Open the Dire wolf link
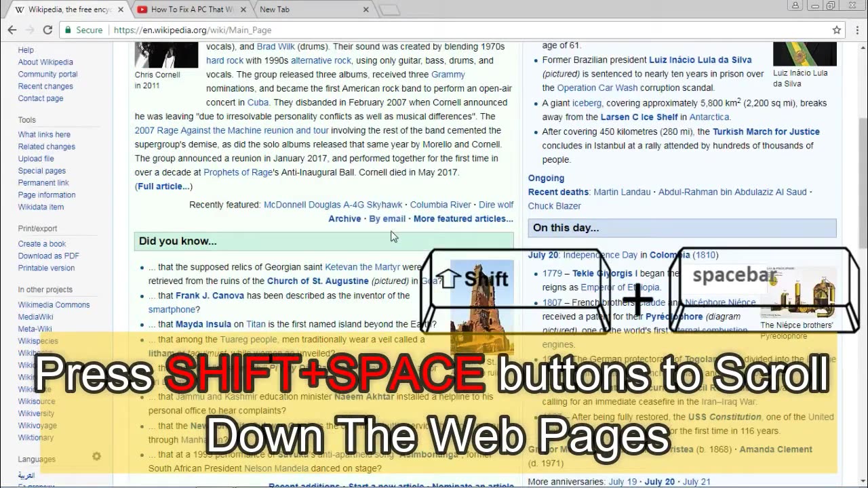868x488 pixels. (496, 205)
